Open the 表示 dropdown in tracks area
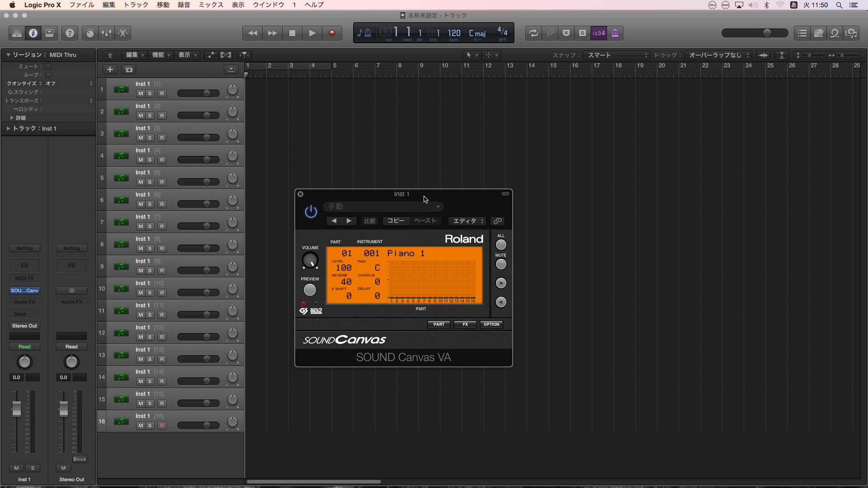868x488 pixels. (187, 55)
